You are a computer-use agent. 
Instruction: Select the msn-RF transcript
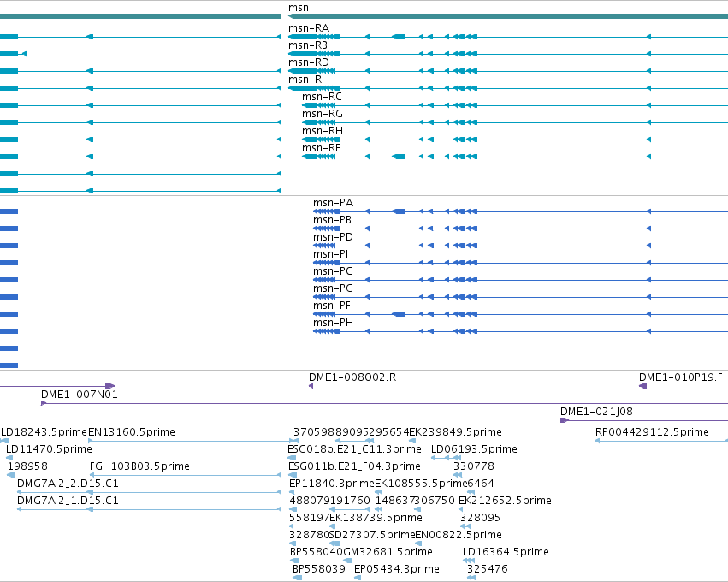tap(321, 149)
